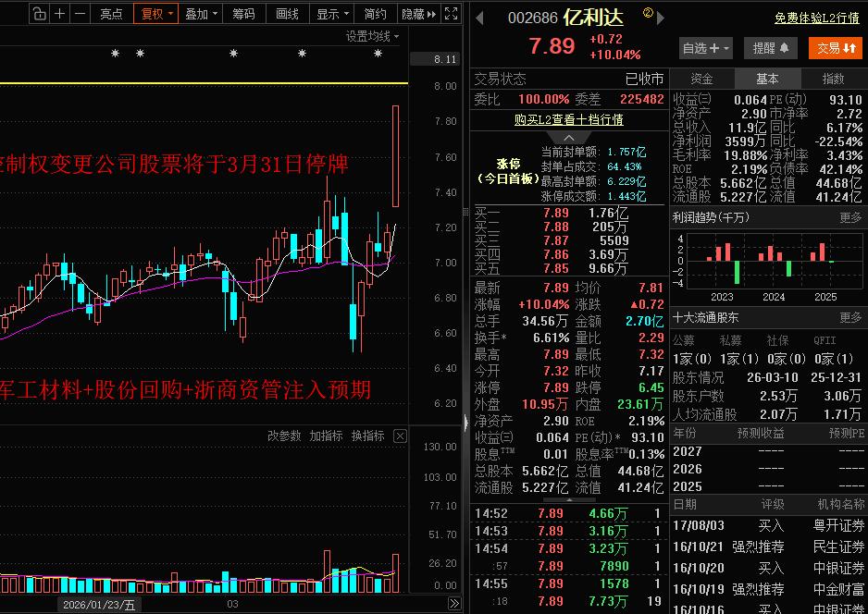
Task: Click the double-arrow scroll icon at chart bottom
Action: [454, 604]
